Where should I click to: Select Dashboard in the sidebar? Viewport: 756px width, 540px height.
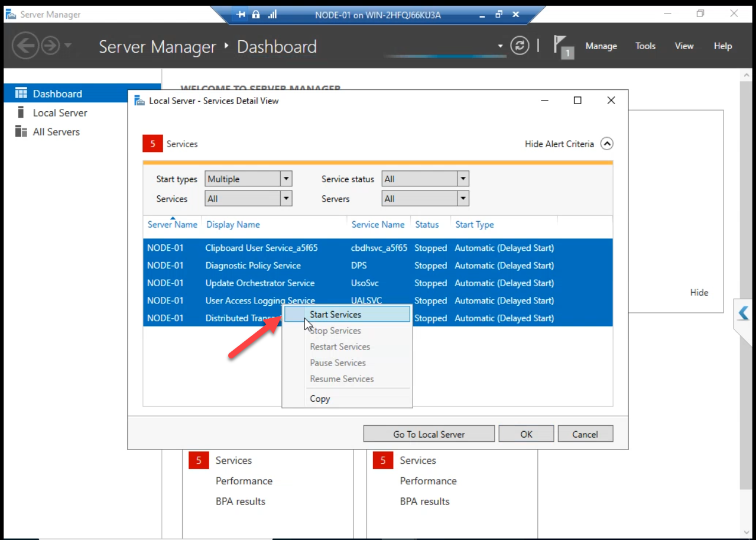[x=82, y=93]
